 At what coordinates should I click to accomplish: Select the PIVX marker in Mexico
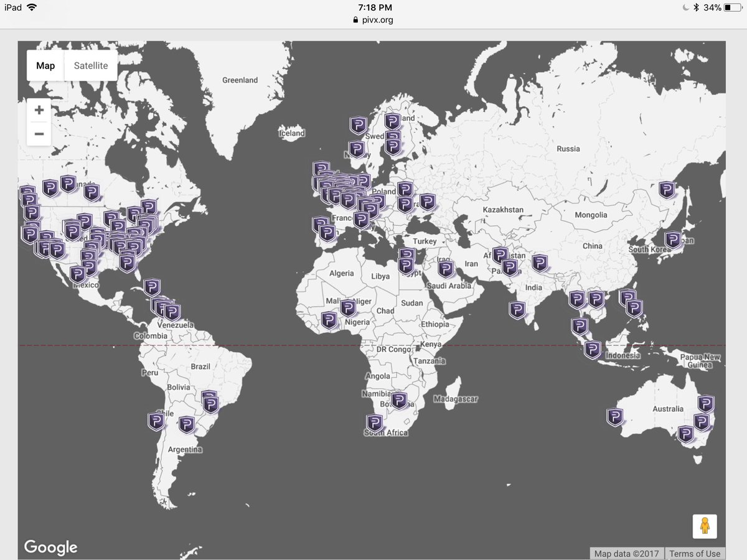[x=78, y=274]
